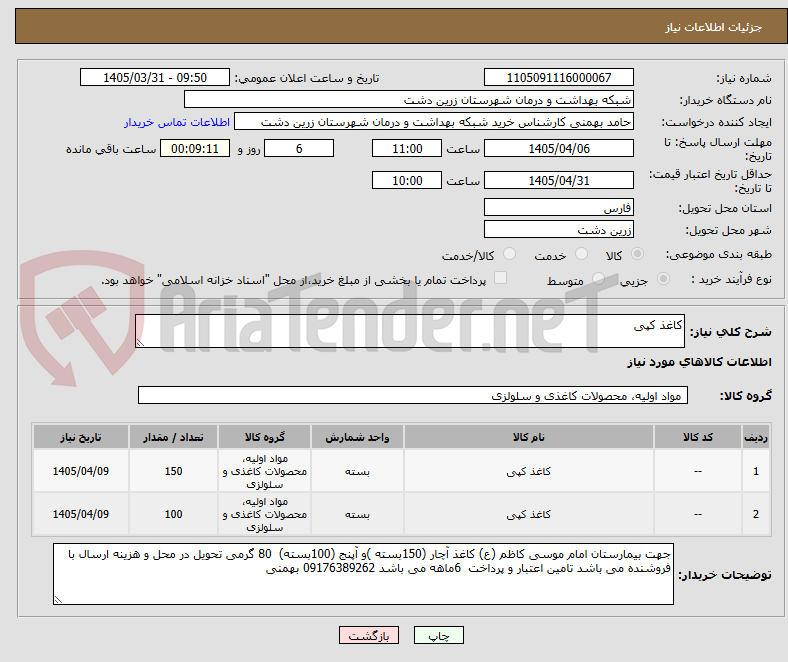The height and width of the screenshot is (662, 788).
Task: Click the اطلاعات کالاهای مورد نیاز heading
Action: pos(699,362)
